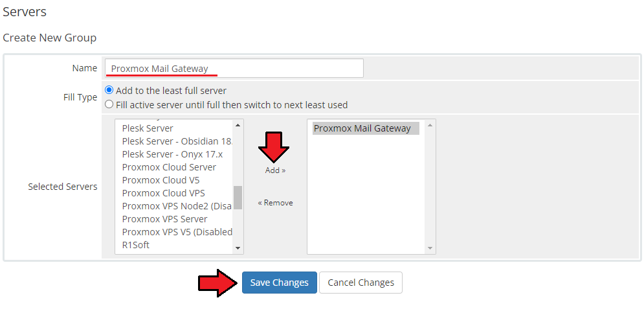Screen dimensions: 644x313
Task: Select 'Fill active server until full' radio option
Action: pyautogui.click(x=109, y=104)
